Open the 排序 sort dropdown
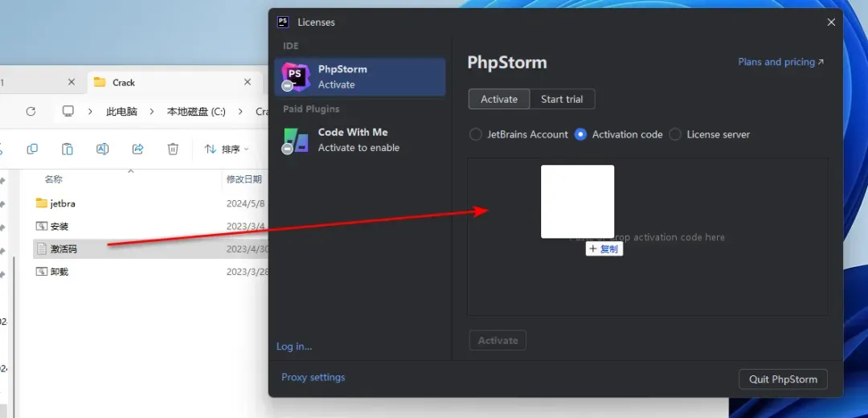868x418 pixels. coord(227,149)
